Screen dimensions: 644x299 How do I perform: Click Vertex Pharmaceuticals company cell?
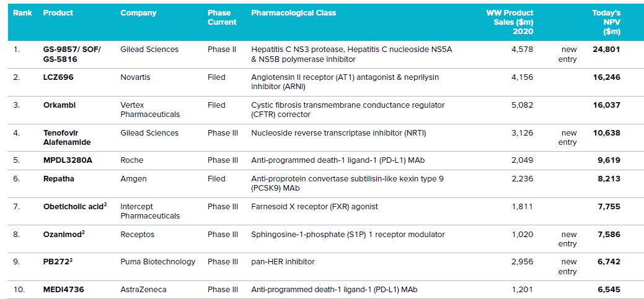150,110
